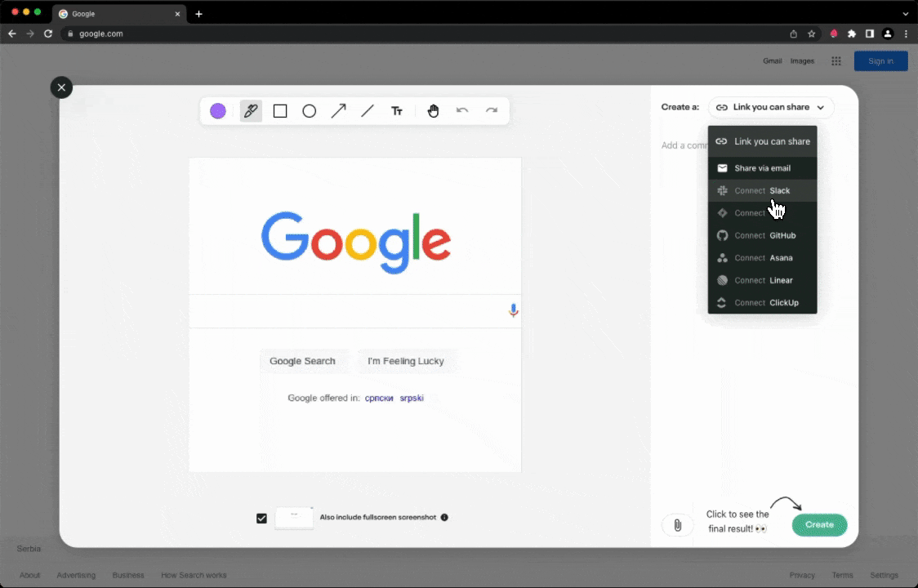Choose Connect Slack from the menu

762,190
